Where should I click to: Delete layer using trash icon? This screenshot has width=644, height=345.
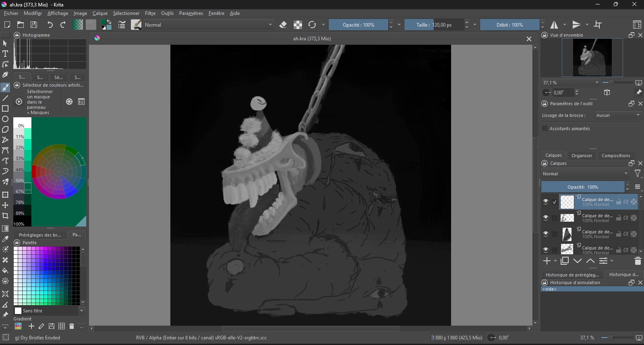[x=638, y=261]
